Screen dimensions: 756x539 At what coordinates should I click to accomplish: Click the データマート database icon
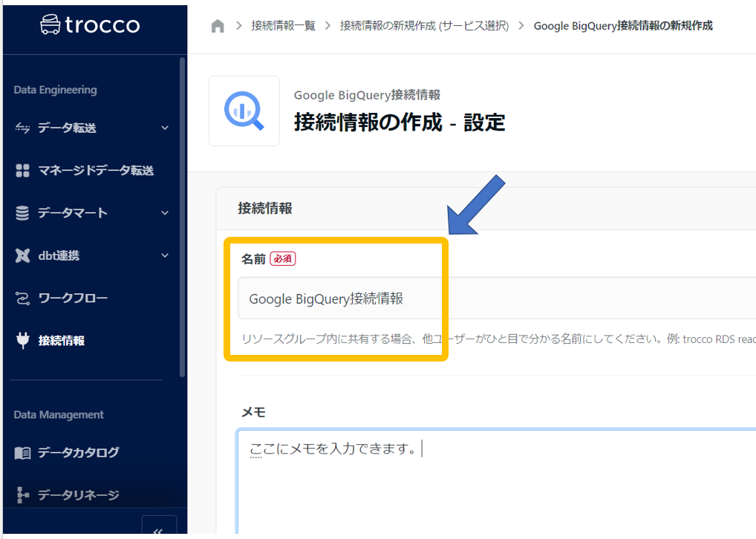[22, 213]
